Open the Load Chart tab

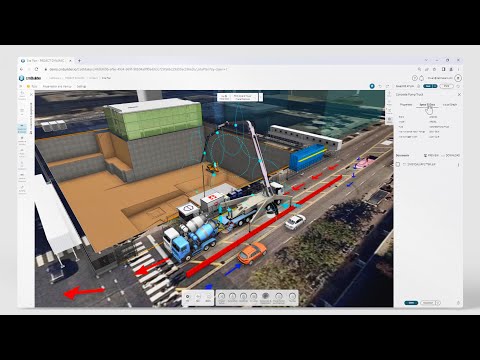(450, 105)
